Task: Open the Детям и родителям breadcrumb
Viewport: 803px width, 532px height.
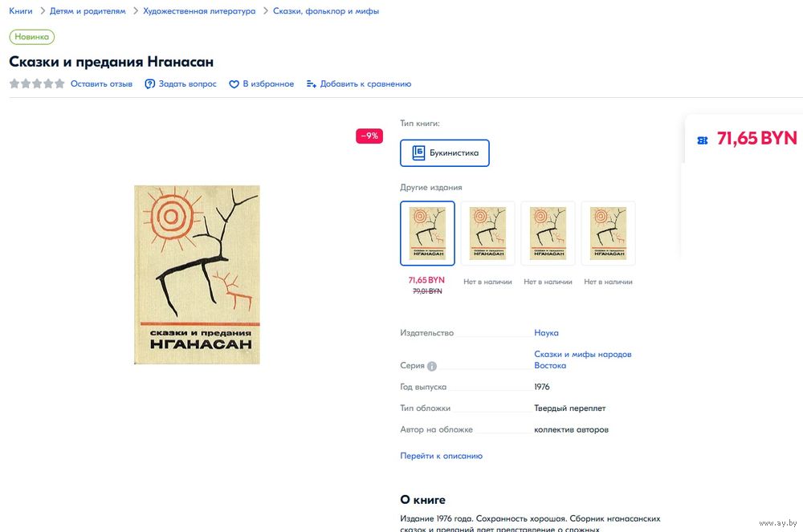Action: [88, 10]
